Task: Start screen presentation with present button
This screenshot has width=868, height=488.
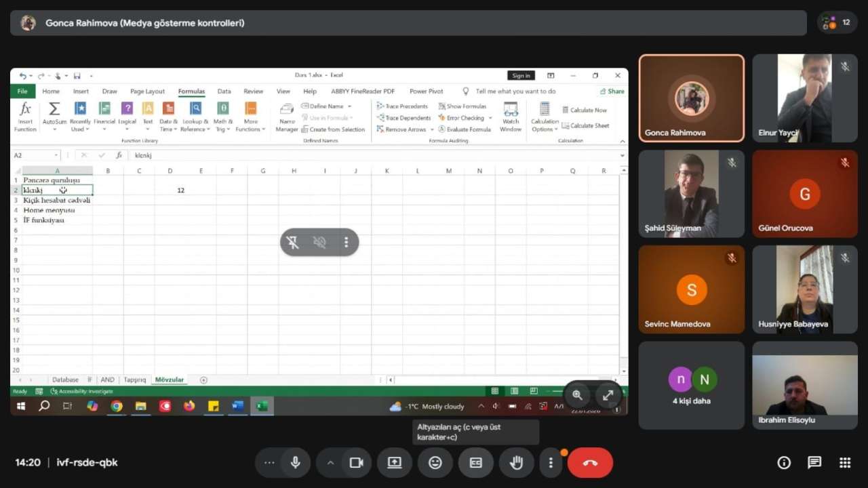Action: click(394, 463)
